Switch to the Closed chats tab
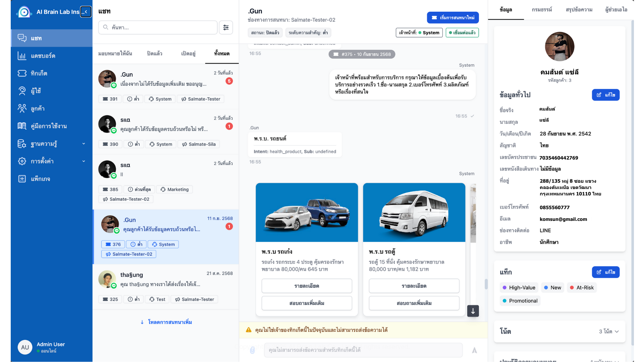Viewport: 644px width, 362px height. click(155, 54)
